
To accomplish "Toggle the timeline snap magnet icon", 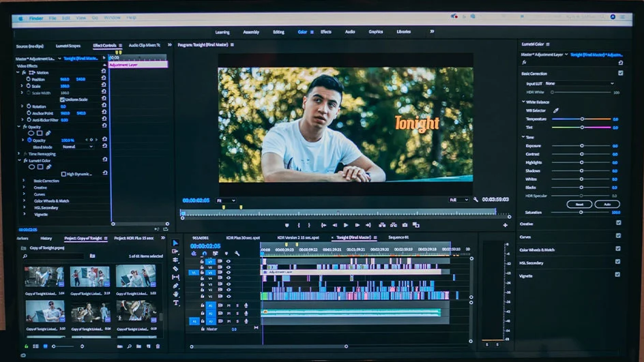I will [205, 254].
